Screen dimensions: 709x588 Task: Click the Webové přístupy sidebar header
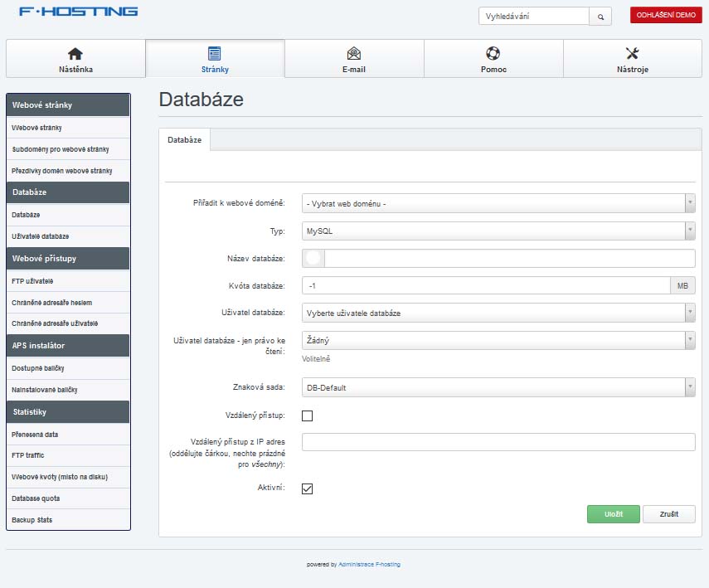click(68, 258)
